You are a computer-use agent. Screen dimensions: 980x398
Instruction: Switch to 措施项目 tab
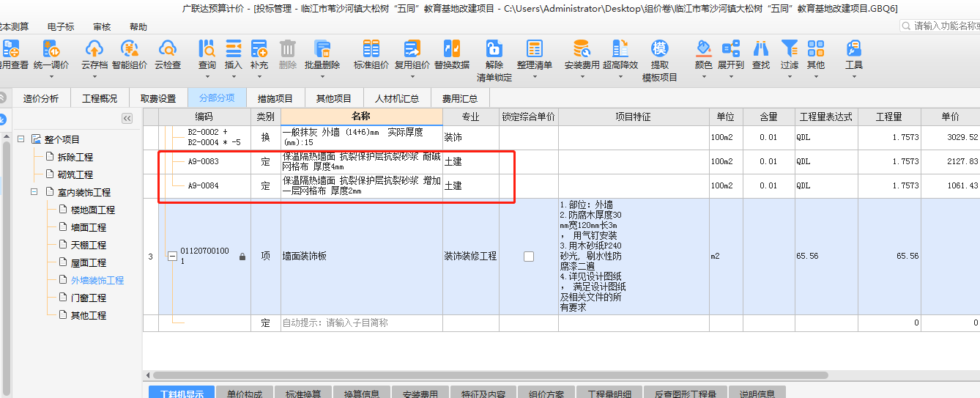[x=275, y=98]
